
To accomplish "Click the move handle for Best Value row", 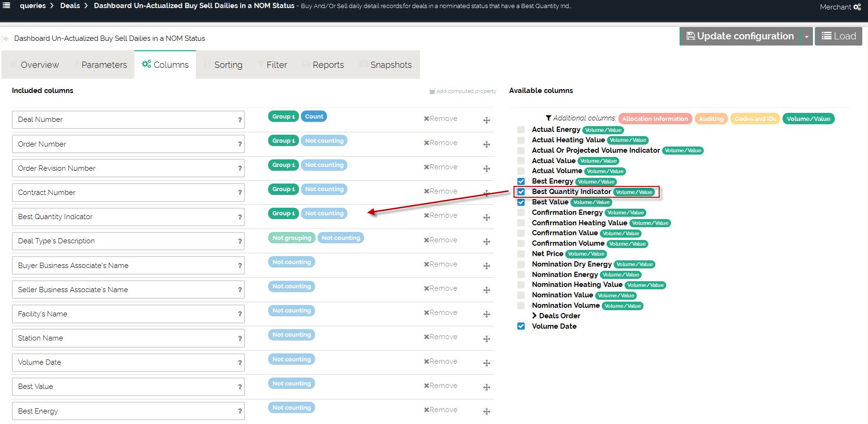I will pyautogui.click(x=486, y=387).
